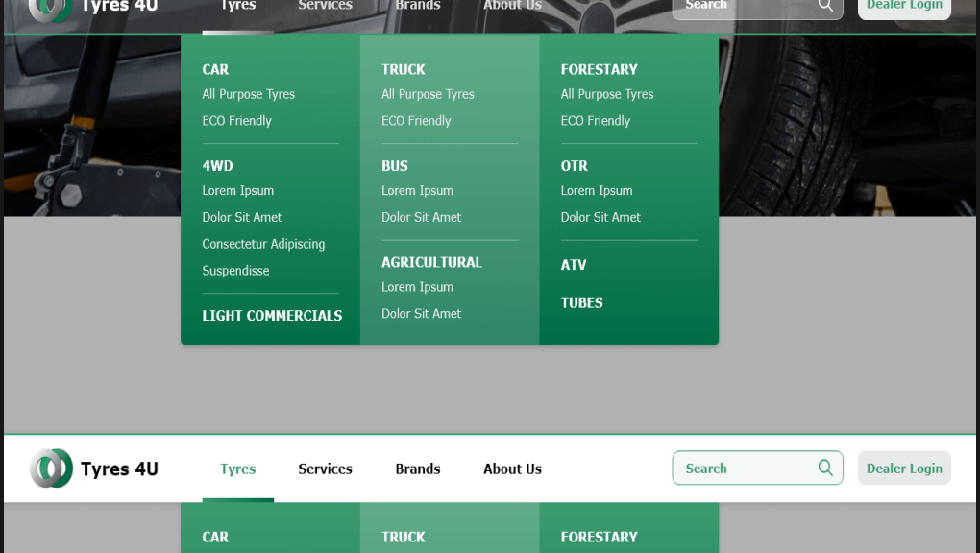Click TRUCK heading in the lower mega menu
This screenshot has height=553, width=980.
click(x=404, y=537)
